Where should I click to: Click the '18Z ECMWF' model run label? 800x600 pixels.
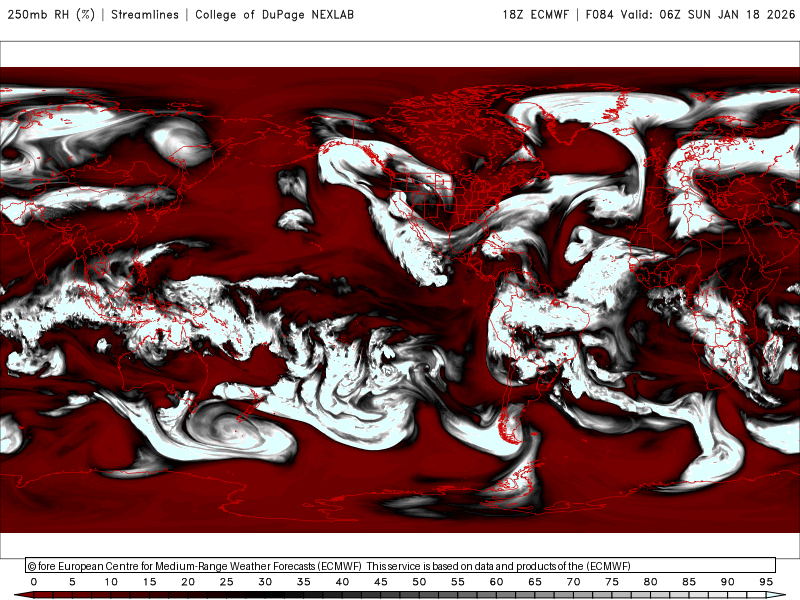coord(535,14)
